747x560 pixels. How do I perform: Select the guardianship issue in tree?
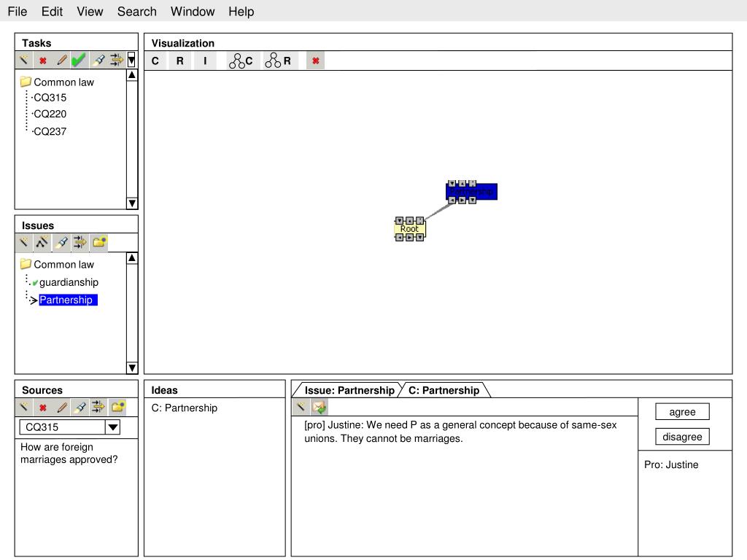coord(69,282)
